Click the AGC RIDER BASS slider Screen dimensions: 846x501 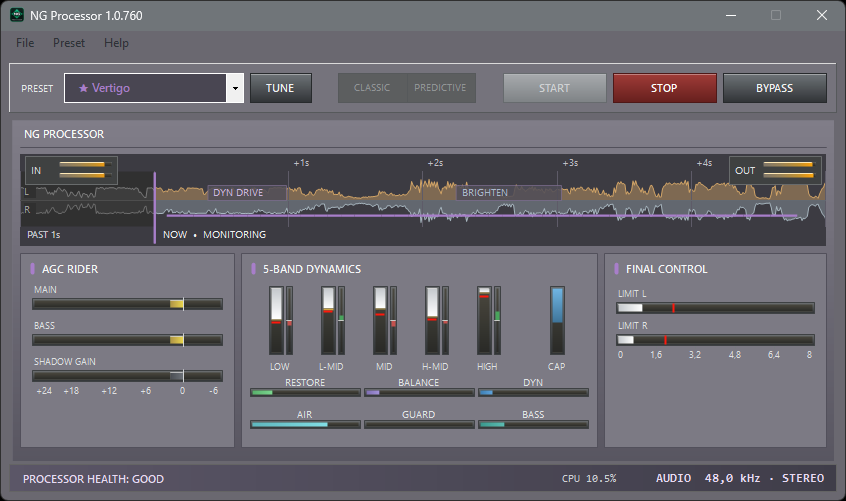point(127,340)
